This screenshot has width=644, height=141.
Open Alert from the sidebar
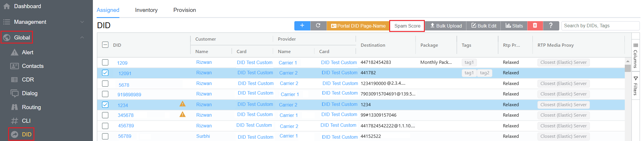point(27,52)
